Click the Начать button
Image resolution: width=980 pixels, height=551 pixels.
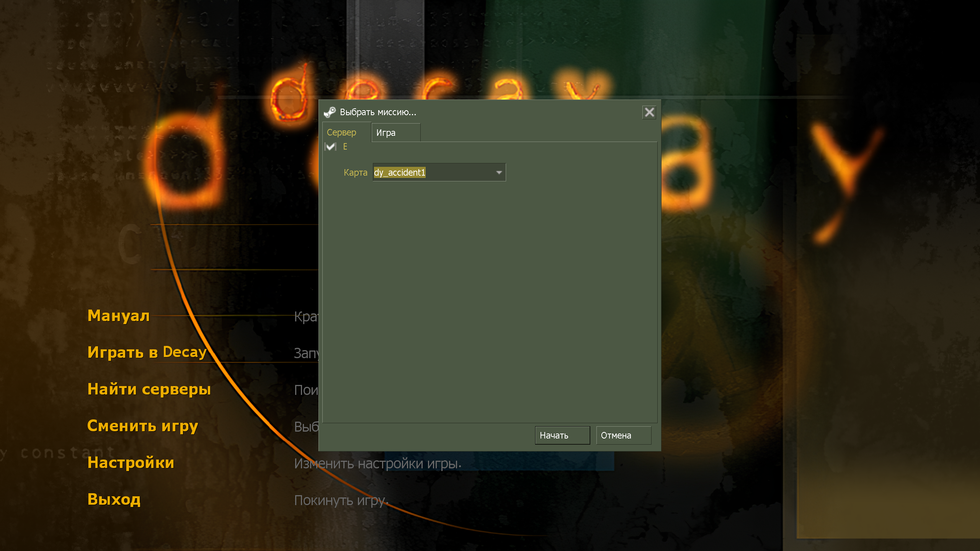pyautogui.click(x=562, y=435)
